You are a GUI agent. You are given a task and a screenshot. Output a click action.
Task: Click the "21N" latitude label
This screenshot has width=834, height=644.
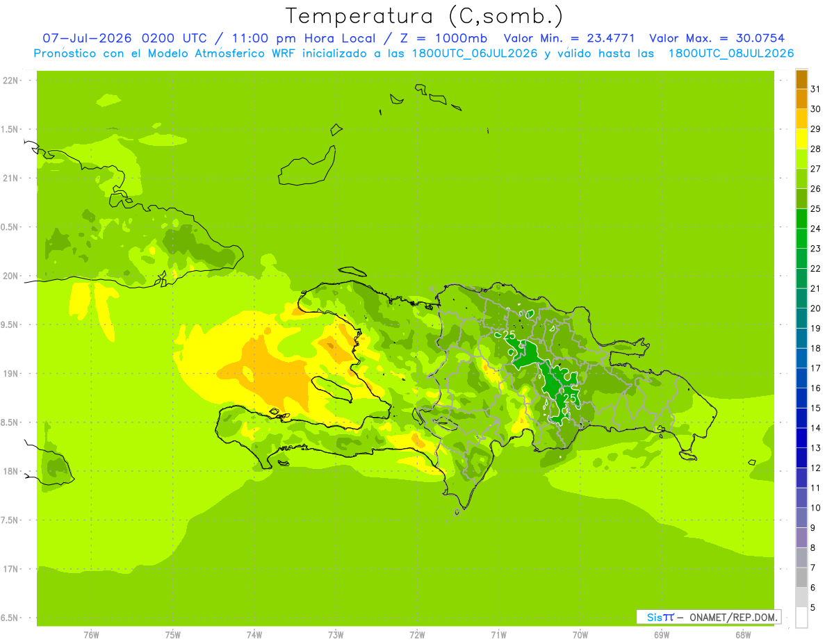(x=10, y=179)
